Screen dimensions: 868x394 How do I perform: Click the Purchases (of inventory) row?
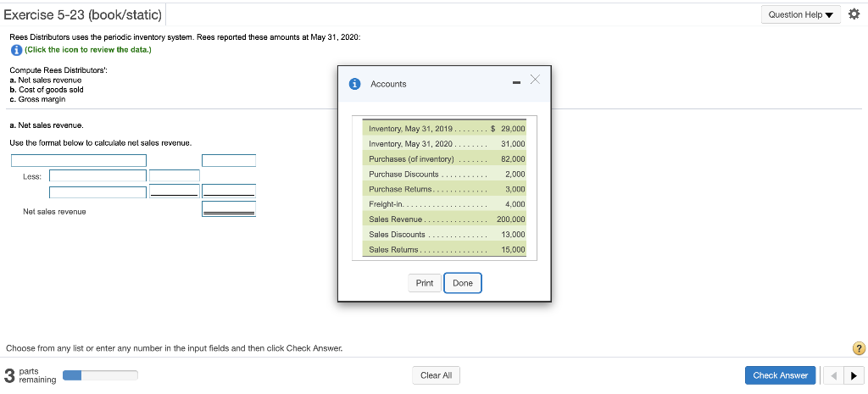444,158
